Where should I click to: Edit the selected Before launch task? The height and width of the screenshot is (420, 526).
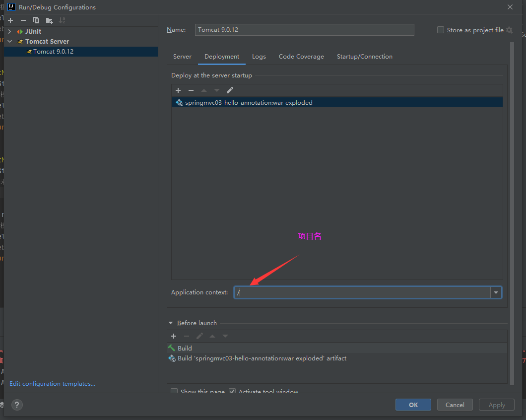[199, 336]
